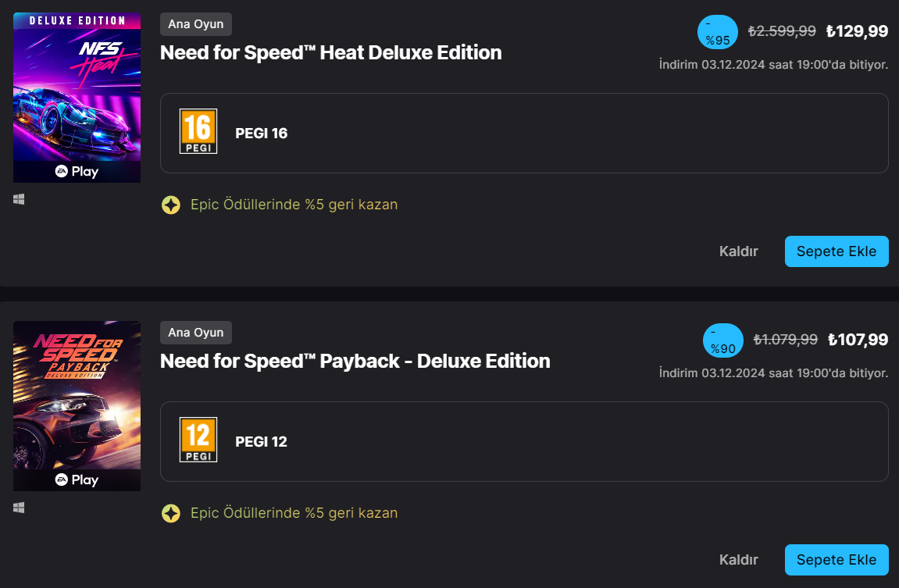Remove Need for Speed Heat from wishlist
This screenshot has width=899, height=588.
tap(738, 251)
